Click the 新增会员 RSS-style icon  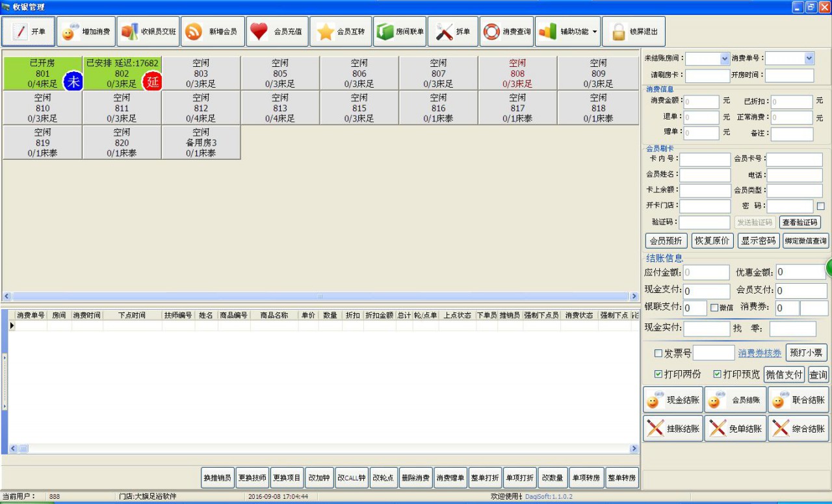(x=194, y=32)
